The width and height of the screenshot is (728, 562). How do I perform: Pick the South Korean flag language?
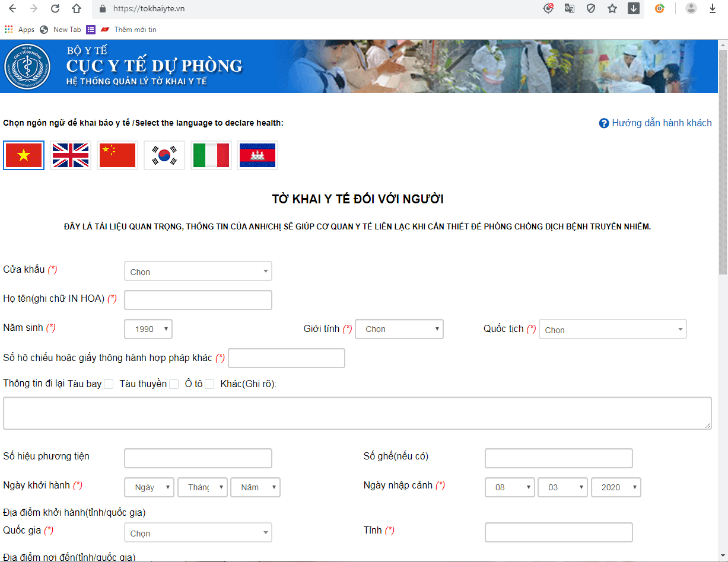164,156
